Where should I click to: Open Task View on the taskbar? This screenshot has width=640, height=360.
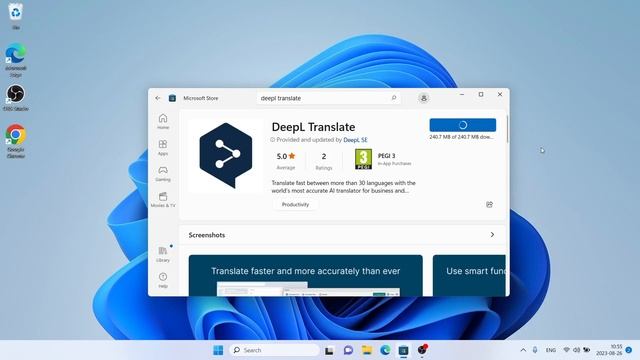(329, 350)
